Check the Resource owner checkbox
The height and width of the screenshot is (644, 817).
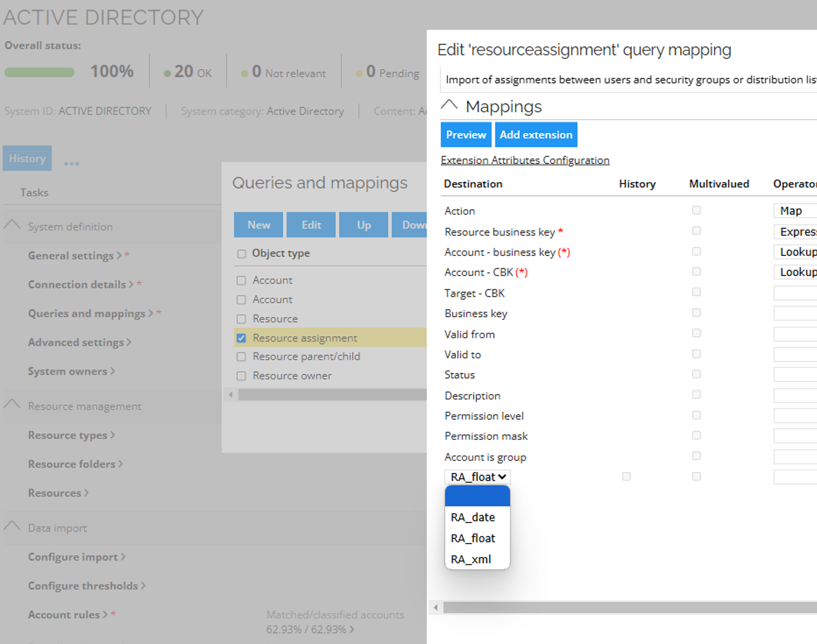point(241,376)
